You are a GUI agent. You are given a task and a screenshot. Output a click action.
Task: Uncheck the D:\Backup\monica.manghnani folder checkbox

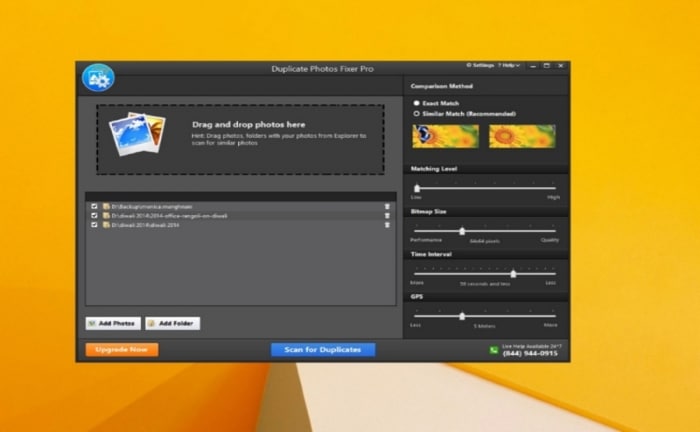tap(95, 207)
